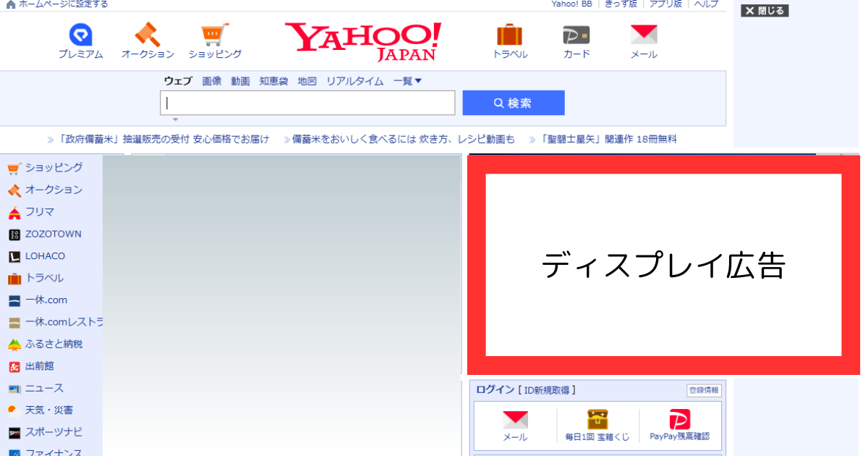Open ZOZOTOWN from the sidebar
The image size is (868, 456).
pos(45,235)
